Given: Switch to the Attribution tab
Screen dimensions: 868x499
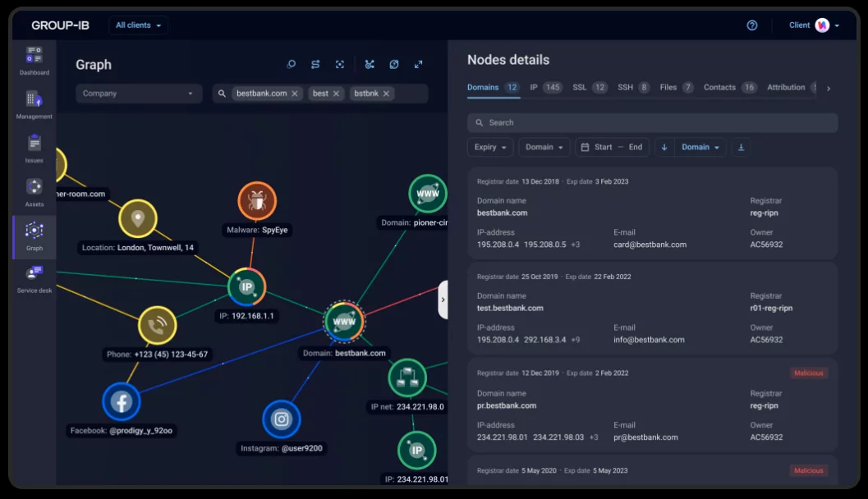Looking at the screenshot, I should pos(791,88).
